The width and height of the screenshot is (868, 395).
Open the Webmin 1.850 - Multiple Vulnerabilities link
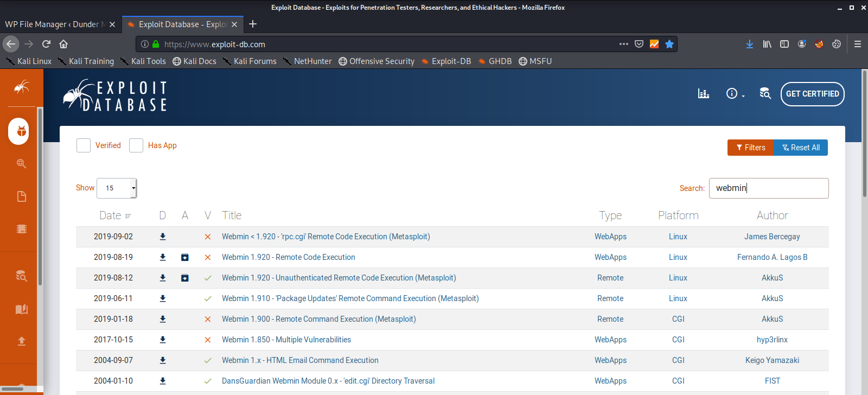coord(286,340)
